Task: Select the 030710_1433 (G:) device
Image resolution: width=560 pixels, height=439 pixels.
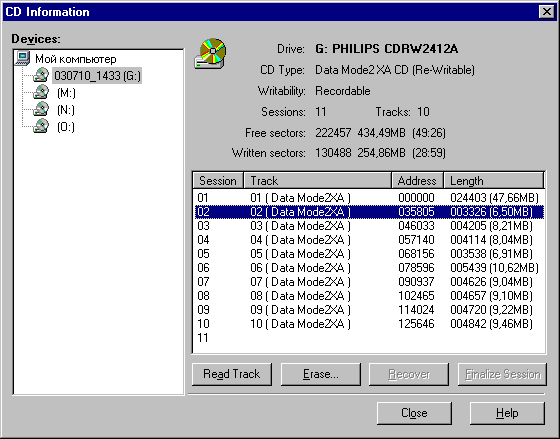Action: click(x=97, y=76)
